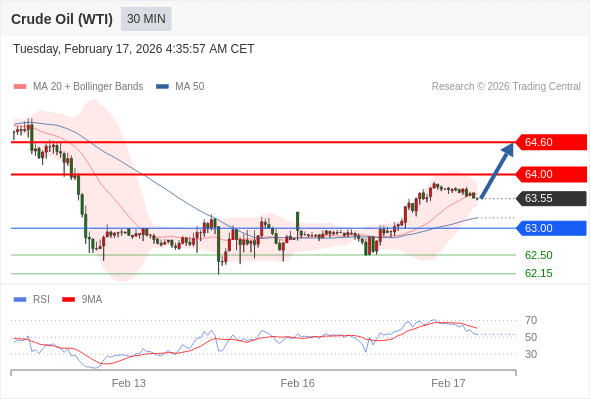Click the pink MA 20 legend swatch
This screenshot has height=400, width=590.
click(x=20, y=87)
